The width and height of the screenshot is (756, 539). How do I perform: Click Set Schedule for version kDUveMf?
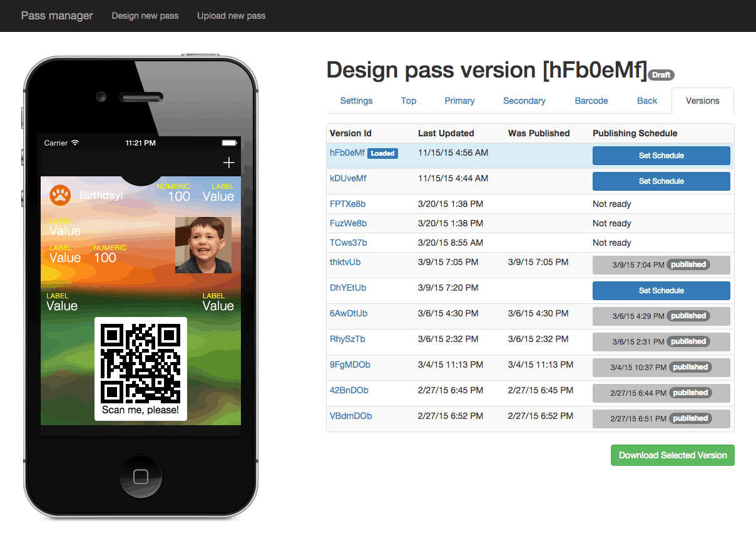(x=661, y=181)
